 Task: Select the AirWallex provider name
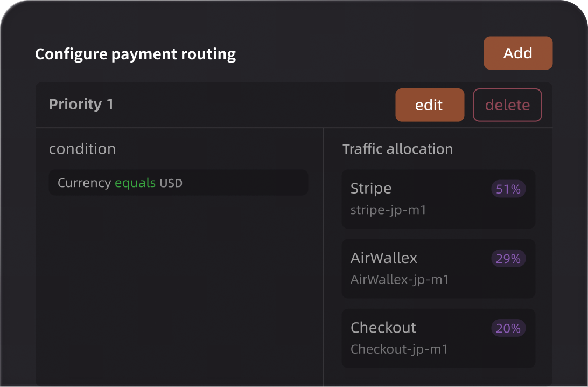coord(383,258)
